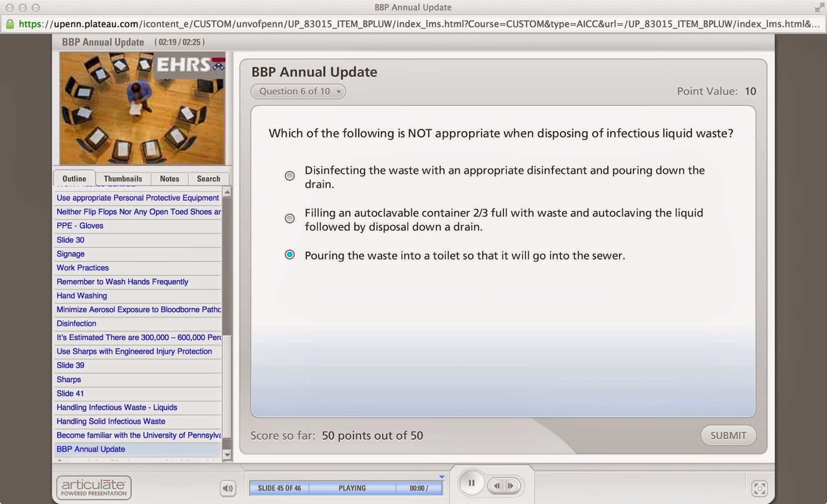Open the Notes tab

point(169,178)
